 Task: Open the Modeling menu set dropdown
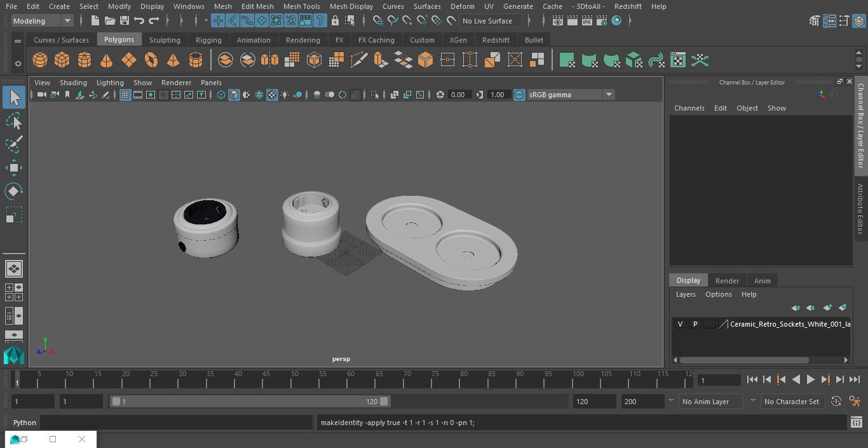coord(43,21)
